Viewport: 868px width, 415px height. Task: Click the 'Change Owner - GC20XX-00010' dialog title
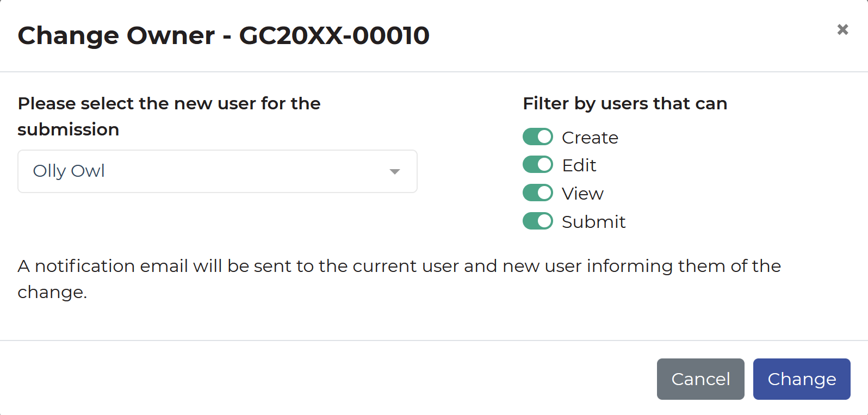tap(224, 36)
